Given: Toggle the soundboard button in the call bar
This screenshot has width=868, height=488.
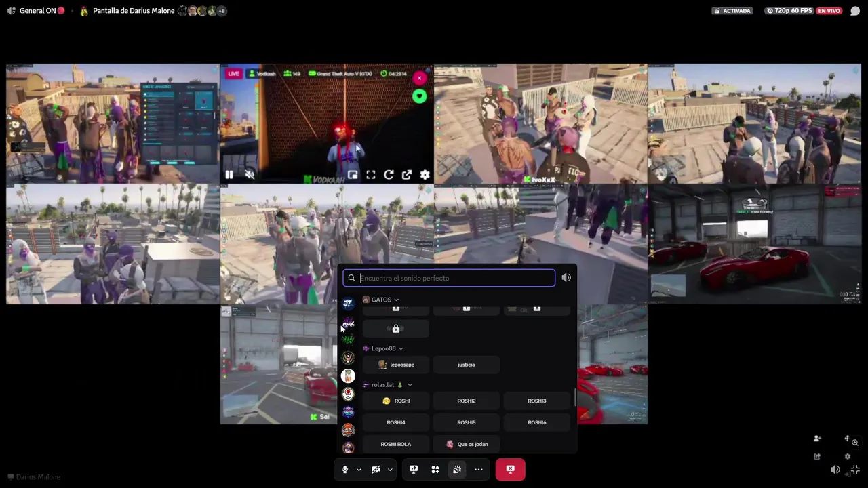Looking at the screenshot, I should point(457,469).
